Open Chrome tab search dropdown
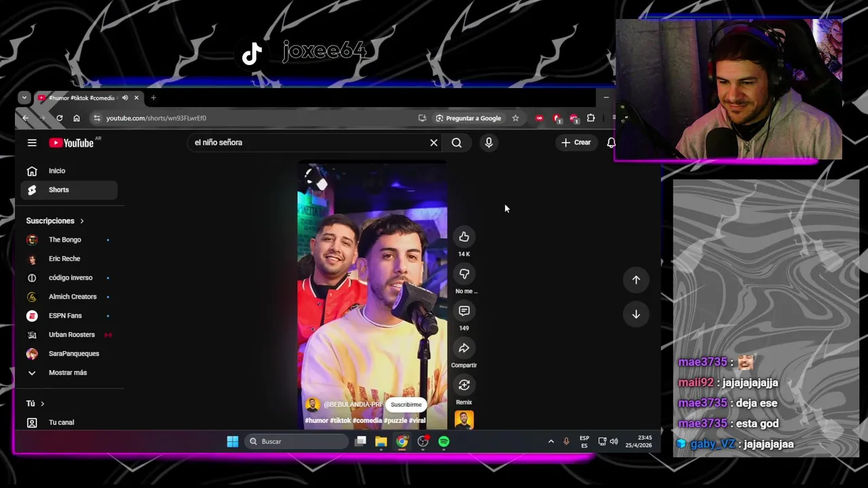868x488 pixels. (x=24, y=98)
